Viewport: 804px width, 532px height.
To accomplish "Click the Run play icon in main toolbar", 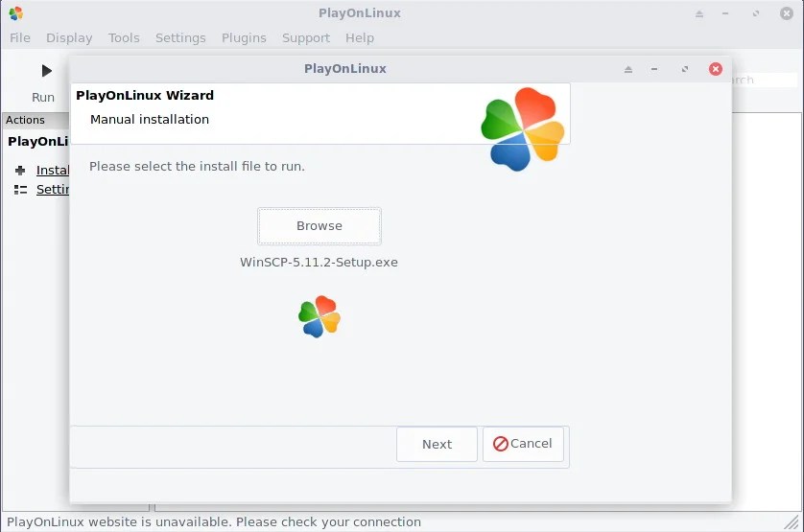I will coord(46,71).
